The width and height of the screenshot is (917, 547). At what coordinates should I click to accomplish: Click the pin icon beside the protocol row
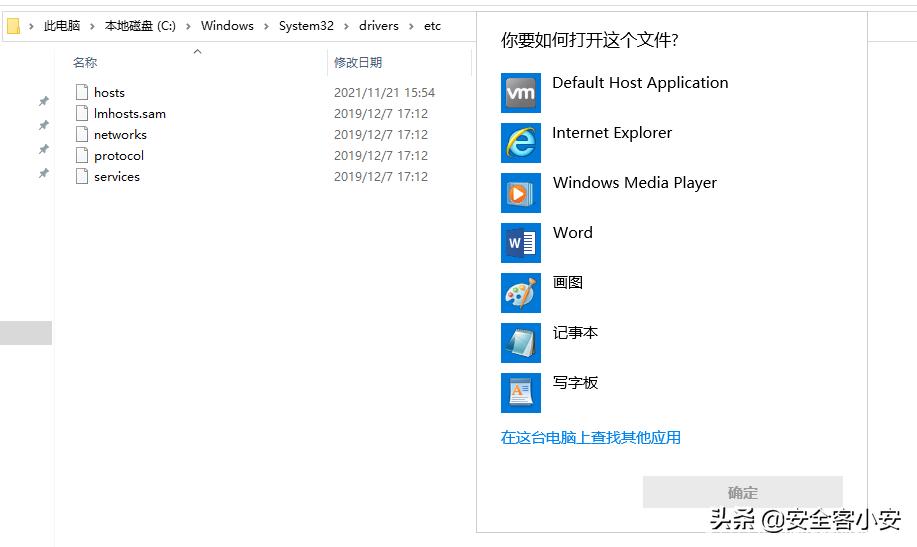[x=43, y=173]
